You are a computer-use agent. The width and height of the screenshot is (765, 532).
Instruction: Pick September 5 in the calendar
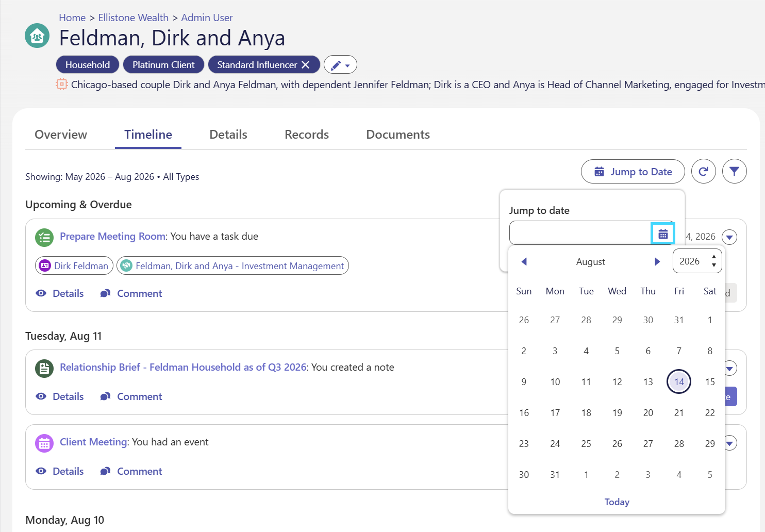[710, 475]
